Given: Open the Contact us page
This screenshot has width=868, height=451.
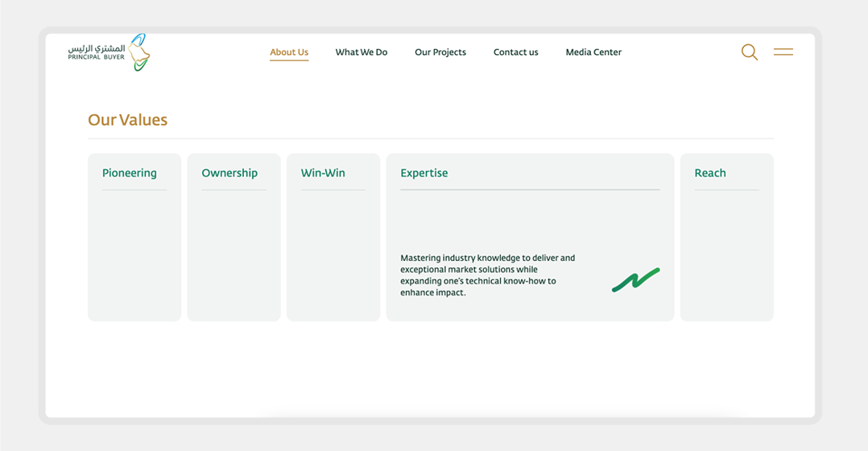Looking at the screenshot, I should (515, 52).
